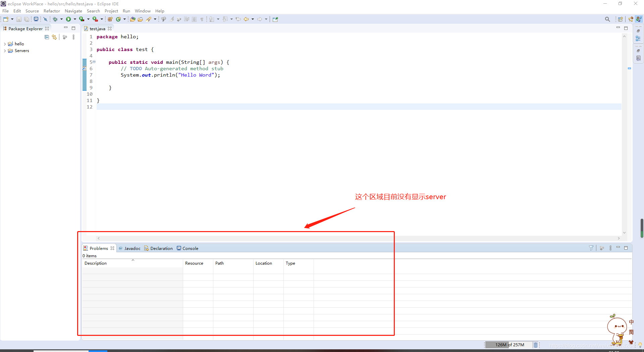Click the breakpoint skip toggle in the toolbar

tap(45, 19)
